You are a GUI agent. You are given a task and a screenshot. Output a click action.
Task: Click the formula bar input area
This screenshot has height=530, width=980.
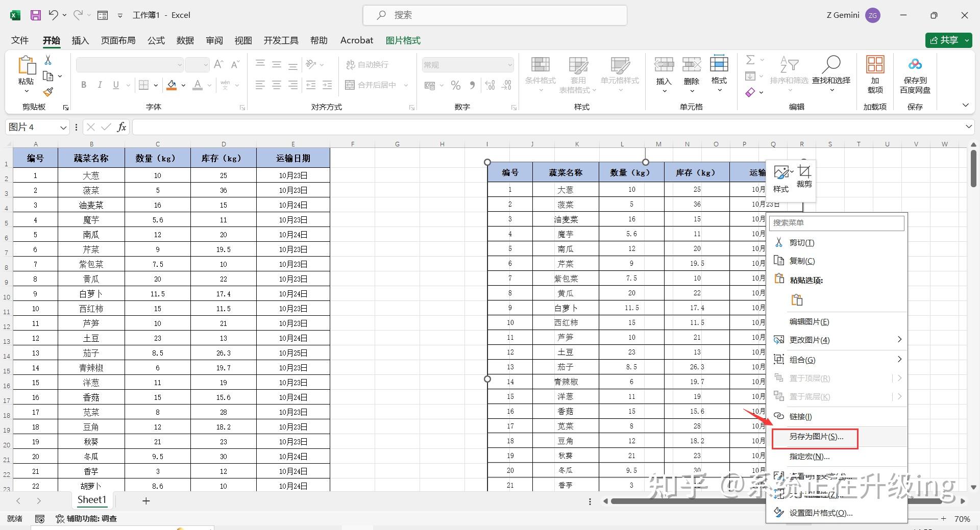click(x=548, y=127)
